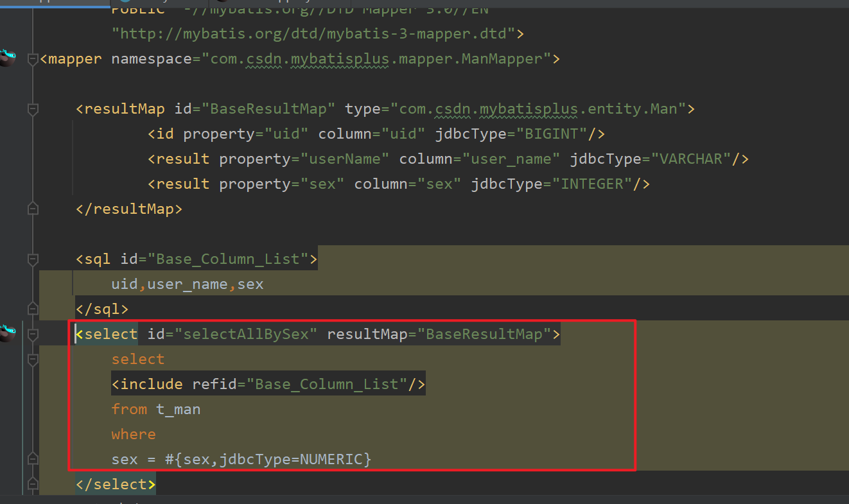Click the resultMap attribute value in the select tag
Viewport: 849px width, 504px height.
coord(484,335)
